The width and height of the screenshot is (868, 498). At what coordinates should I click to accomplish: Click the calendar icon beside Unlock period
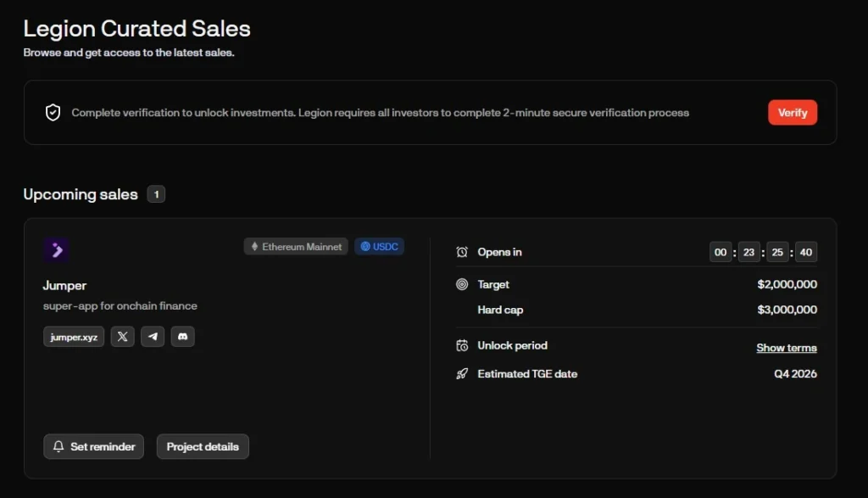[462, 345]
